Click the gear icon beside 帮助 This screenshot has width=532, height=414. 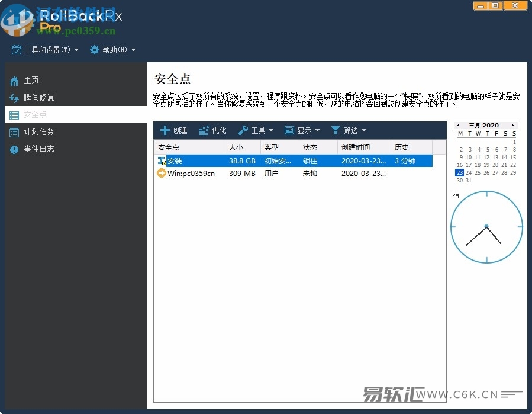click(94, 50)
